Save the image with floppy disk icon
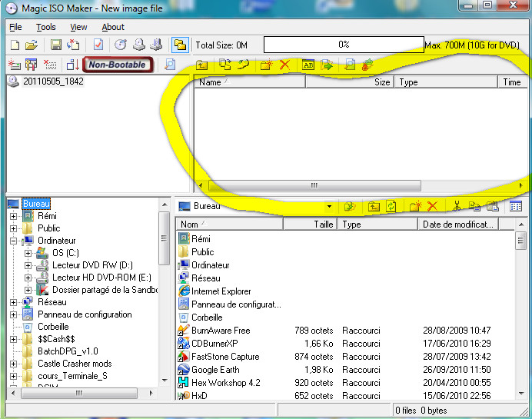This screenshot has width=532, height=419. click(x=56, y=45)
